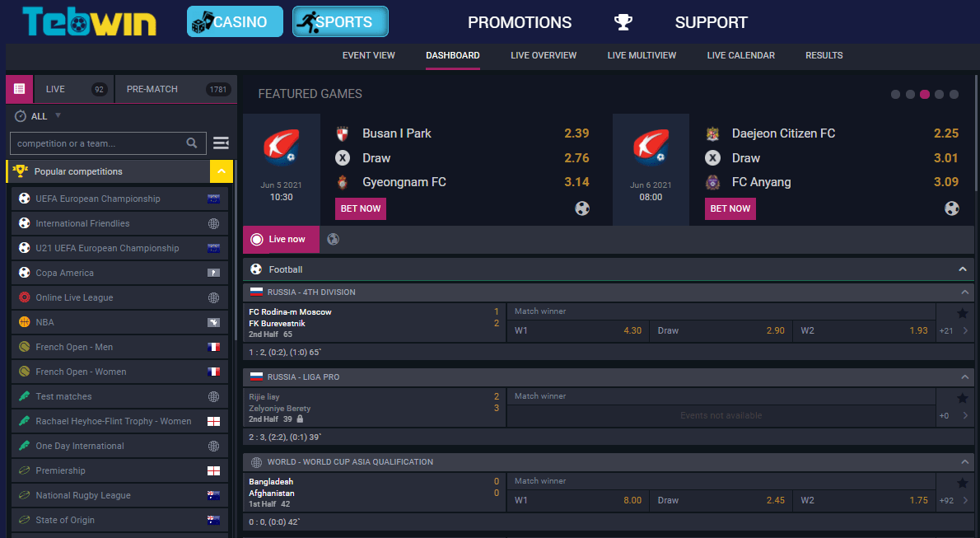The width and height of the screenshot is (980, 538).
Task: Favorite the Rijie lisy match star
Action: (963, 398)
